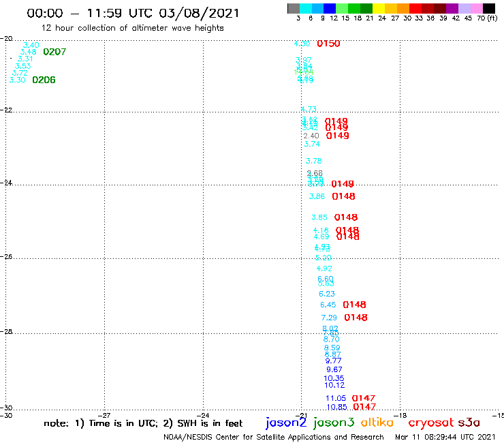The height and width of the screenshot is (443, 504).
Task: Select the 3.48 wave height value
Action: 29,52
